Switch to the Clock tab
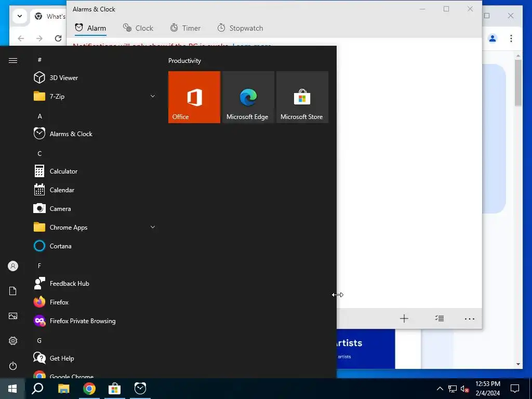532x399 pixels. point(138,28)
